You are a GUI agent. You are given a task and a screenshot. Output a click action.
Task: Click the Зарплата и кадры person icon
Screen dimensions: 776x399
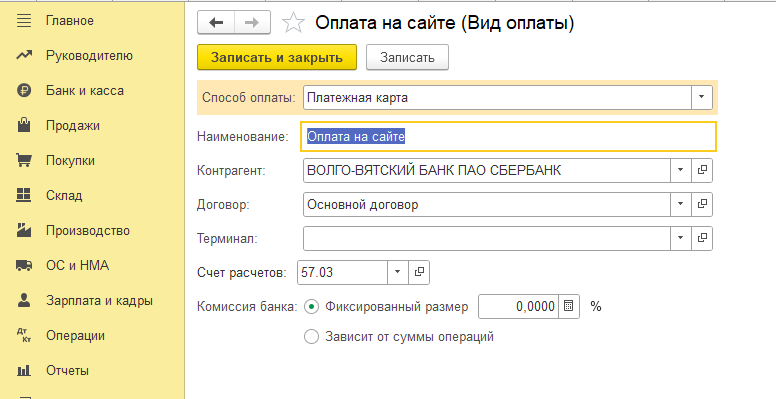click(x=24, y=300)
